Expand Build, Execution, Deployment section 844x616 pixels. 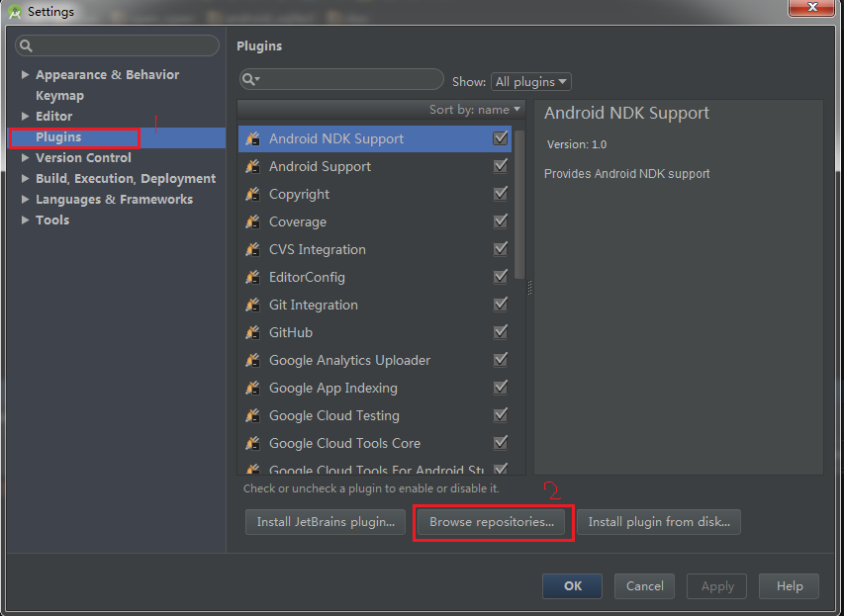tap(25, 179)
